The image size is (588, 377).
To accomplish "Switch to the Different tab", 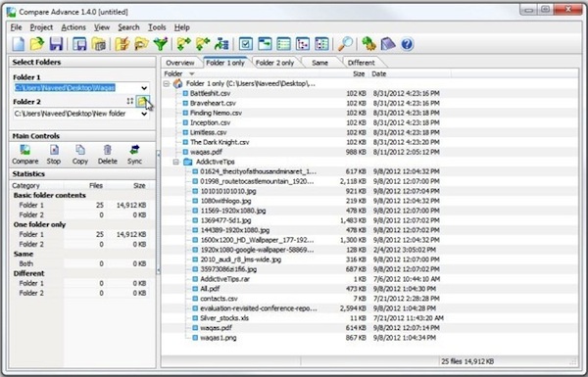I will [x=361, y=63].
